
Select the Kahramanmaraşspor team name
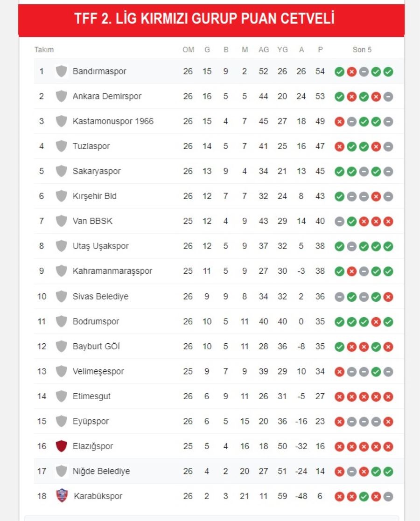[x=112, y=271]
